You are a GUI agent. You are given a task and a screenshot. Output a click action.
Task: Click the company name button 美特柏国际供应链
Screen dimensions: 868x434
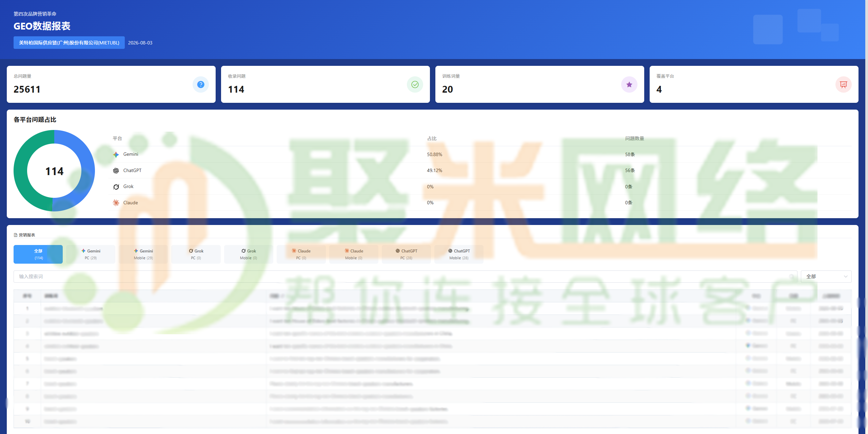coord(69,43)
